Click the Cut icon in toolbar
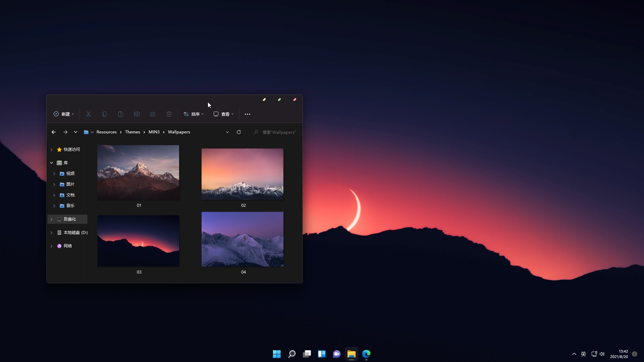The height and width of the screenshot is (362, 644). [89, 114]
